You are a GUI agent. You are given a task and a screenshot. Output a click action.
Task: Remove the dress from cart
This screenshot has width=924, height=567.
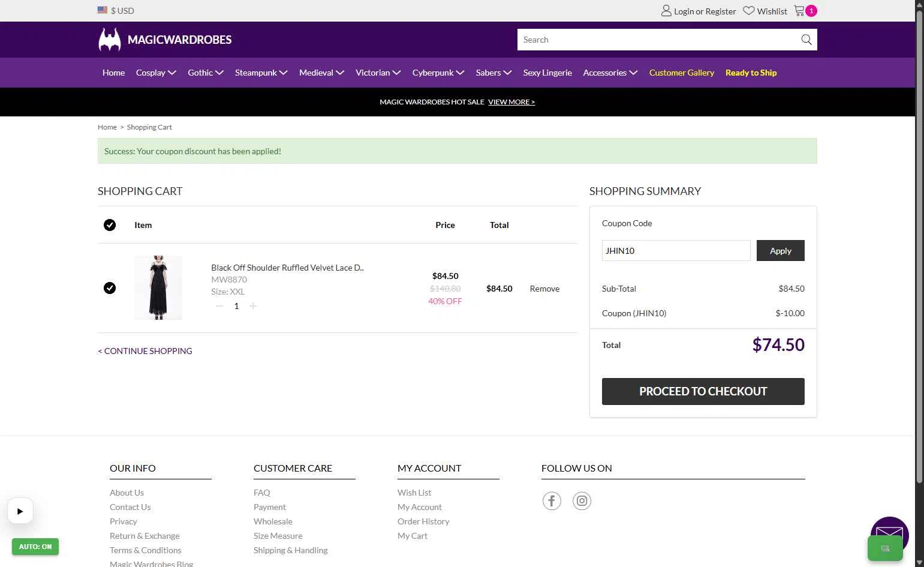pyautogui.click(x=544, y=289)
